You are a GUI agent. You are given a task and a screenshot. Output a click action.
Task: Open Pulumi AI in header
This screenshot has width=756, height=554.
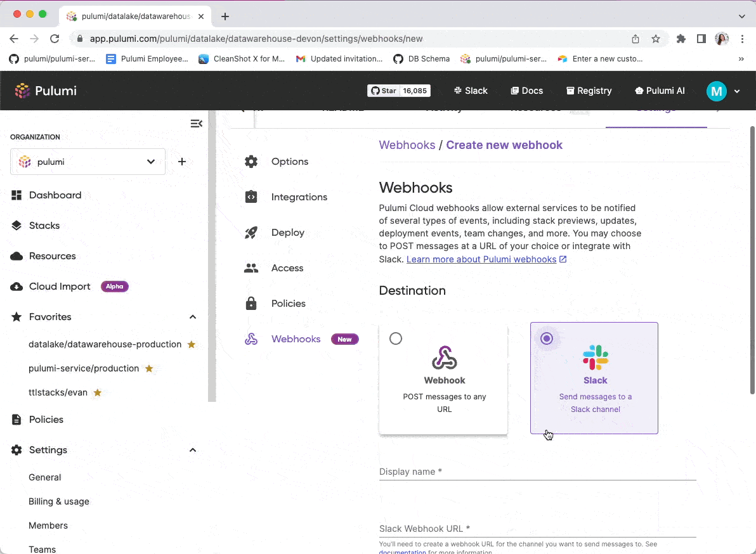(660, 91)
